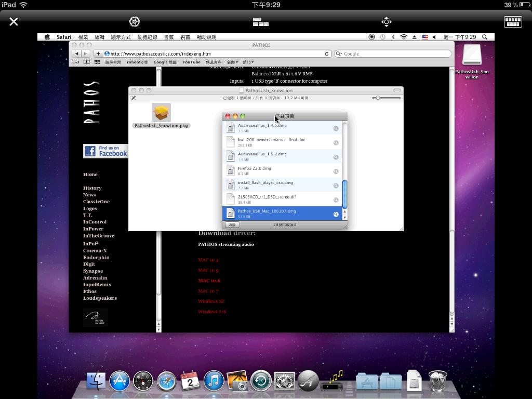The width and height of the screenshot is (532, 399).
Task: Open PathosUsb_SnowLion disk on desktop
Action: (472, 61)
